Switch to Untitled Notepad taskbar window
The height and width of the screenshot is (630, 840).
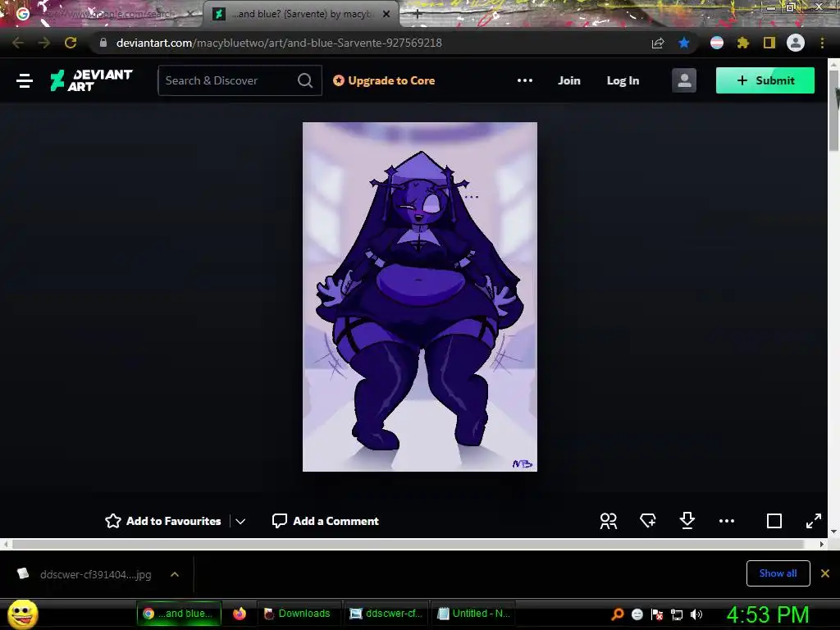pyautogui.click(x=473, y=614)
